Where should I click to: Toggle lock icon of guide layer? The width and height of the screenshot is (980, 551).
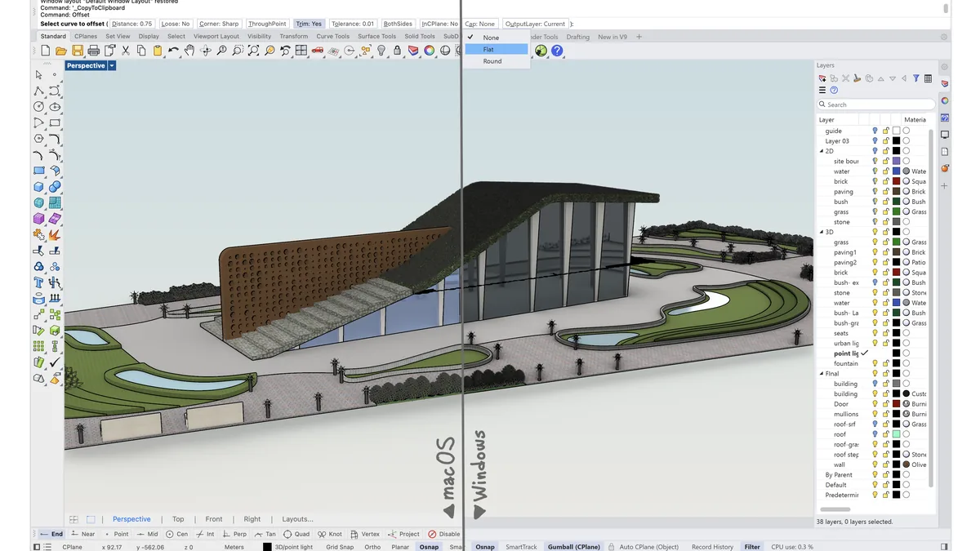click(x=885, y=131)
